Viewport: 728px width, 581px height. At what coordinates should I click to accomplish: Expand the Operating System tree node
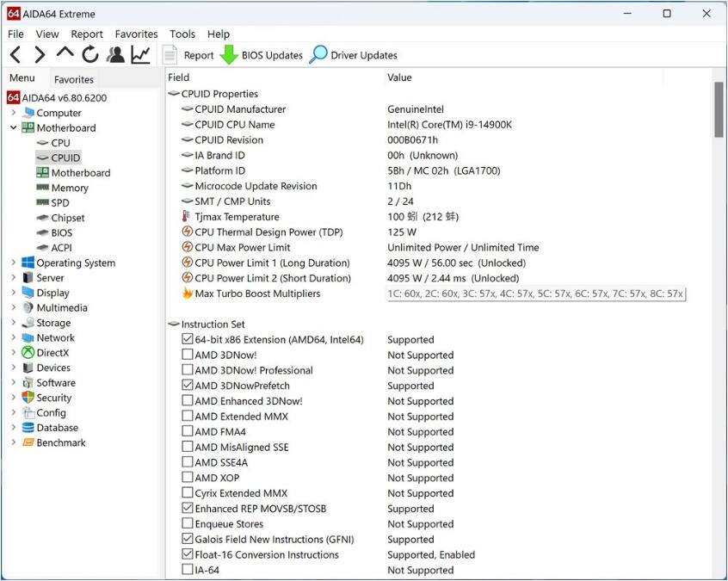13,263
